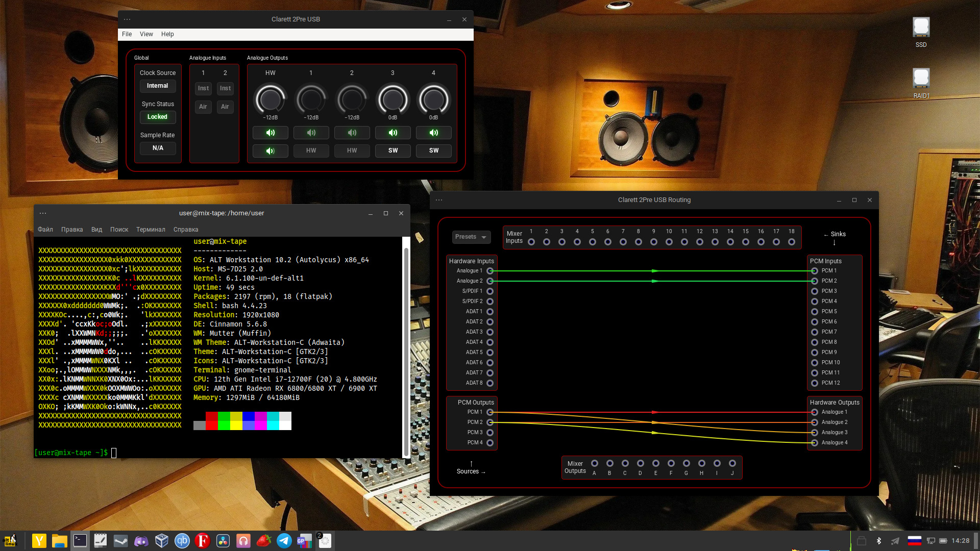
Task: Open View menu in Clarett 2Pre USB
Action: [146, 34]
